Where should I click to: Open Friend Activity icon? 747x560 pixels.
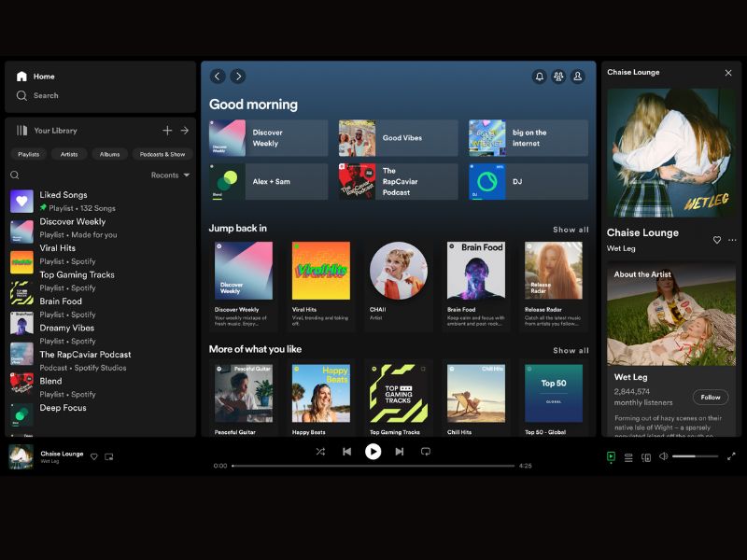pyautogui.click(x=558, y=77)
